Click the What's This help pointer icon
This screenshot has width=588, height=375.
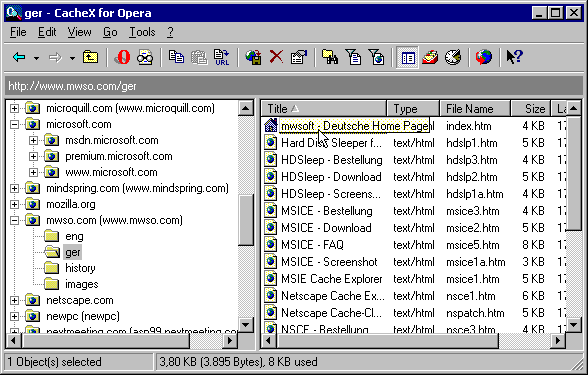coord(514,57)
